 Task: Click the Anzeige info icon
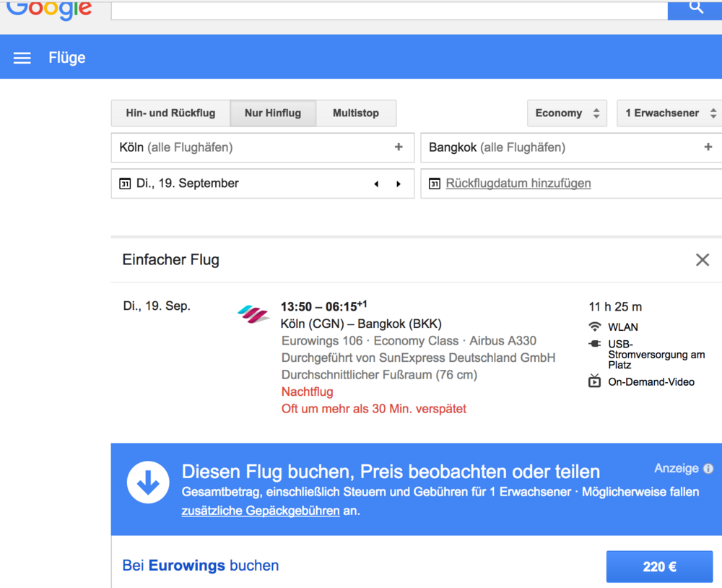[708, 469]
